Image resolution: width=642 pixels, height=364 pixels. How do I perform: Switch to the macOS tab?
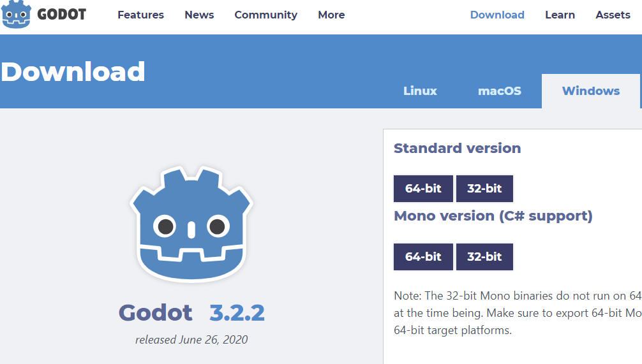500,91
